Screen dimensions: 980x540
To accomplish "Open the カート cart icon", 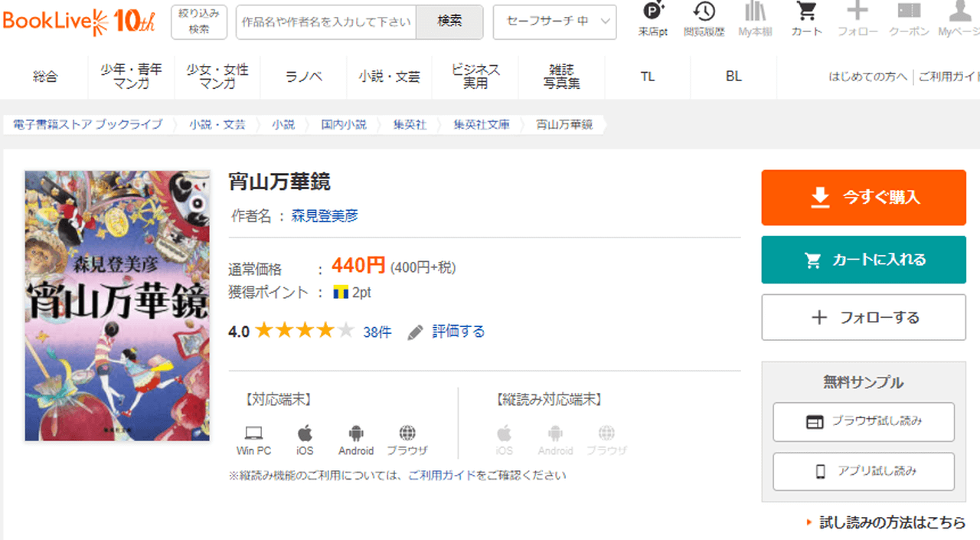I will coord(806,18).
